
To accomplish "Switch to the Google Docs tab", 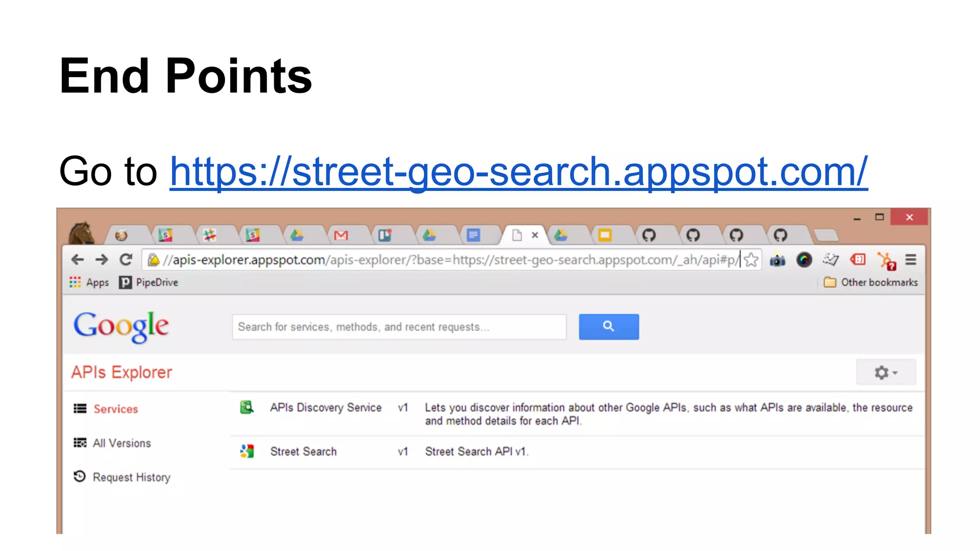I will pos(473,235).
